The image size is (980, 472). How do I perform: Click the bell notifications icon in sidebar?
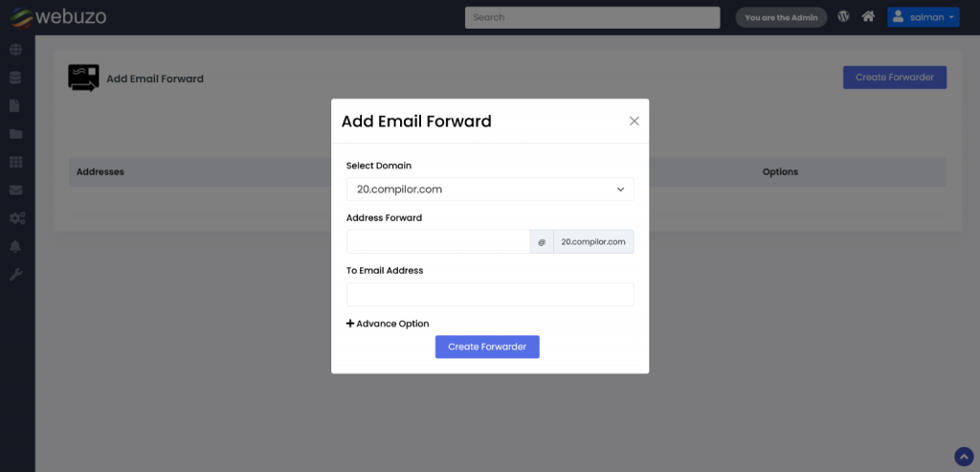(15, 247)
